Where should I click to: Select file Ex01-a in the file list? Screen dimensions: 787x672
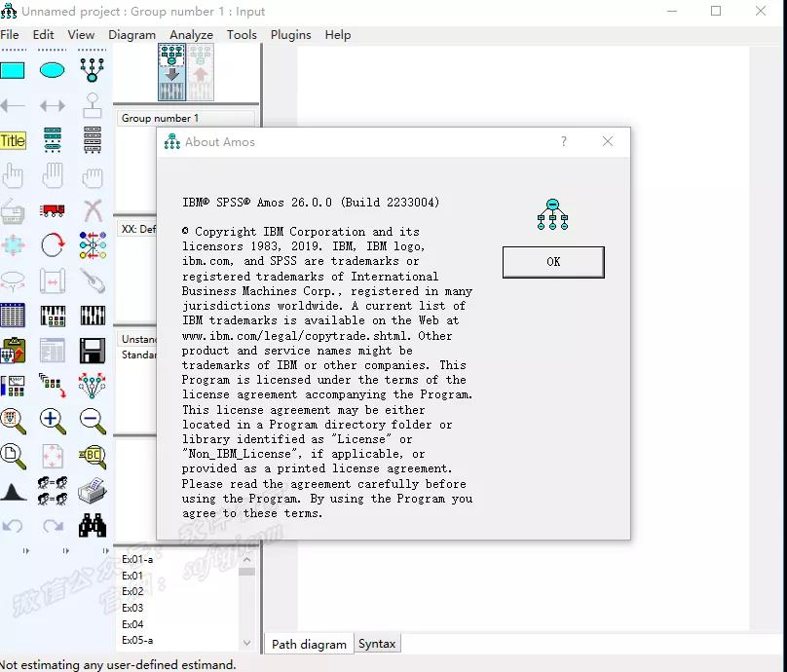coord(137,559)
